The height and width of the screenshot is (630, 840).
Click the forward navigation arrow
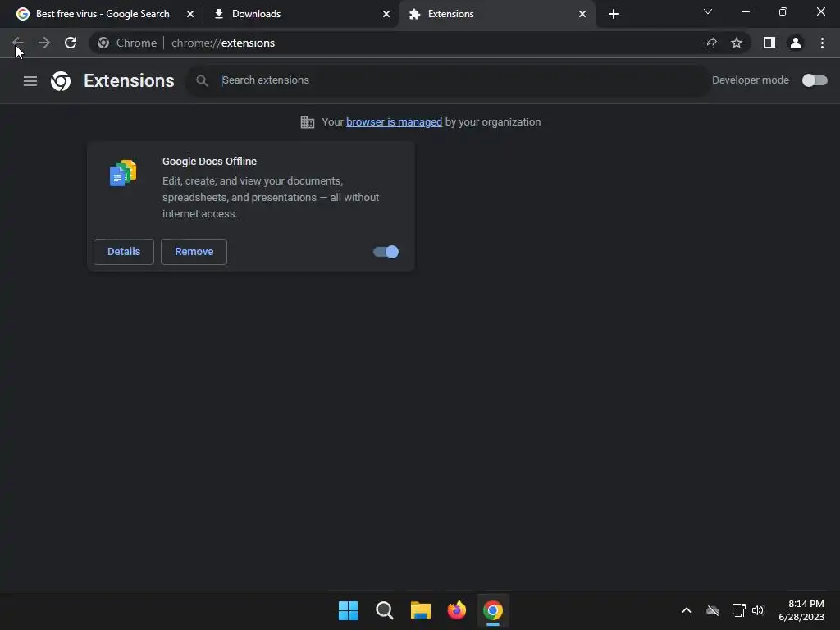point(44,43)
